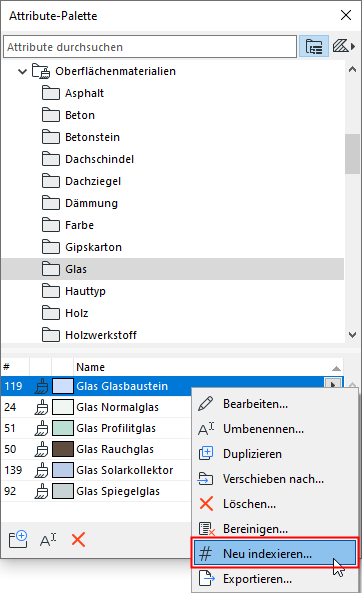Viewport: 362px width, 593px height.
Task: Select the Oberflächenmaterialien root folder icon
Action: point(41,71)
